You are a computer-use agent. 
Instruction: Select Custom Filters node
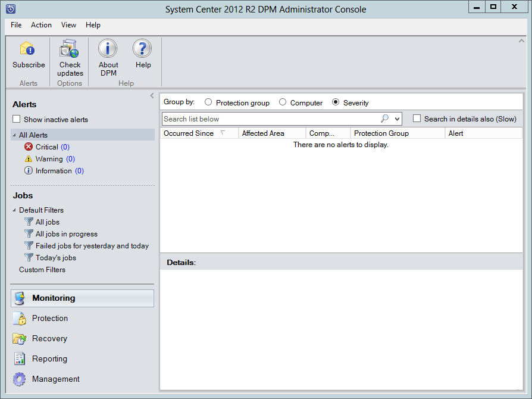click(x=42, y=270)
